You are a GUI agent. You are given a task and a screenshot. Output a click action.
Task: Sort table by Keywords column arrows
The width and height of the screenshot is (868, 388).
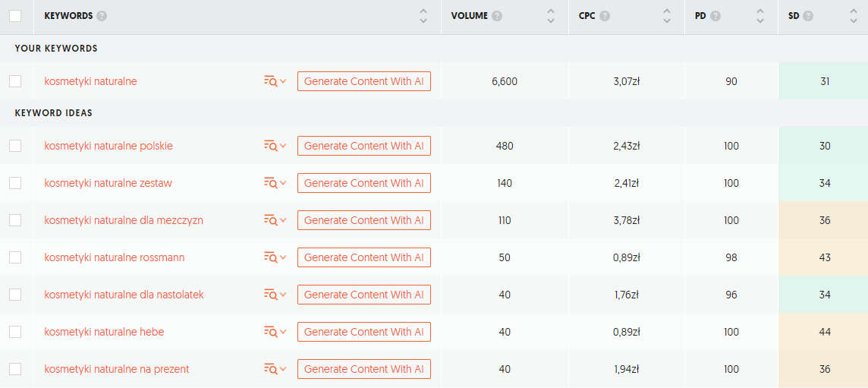(423, 16)
